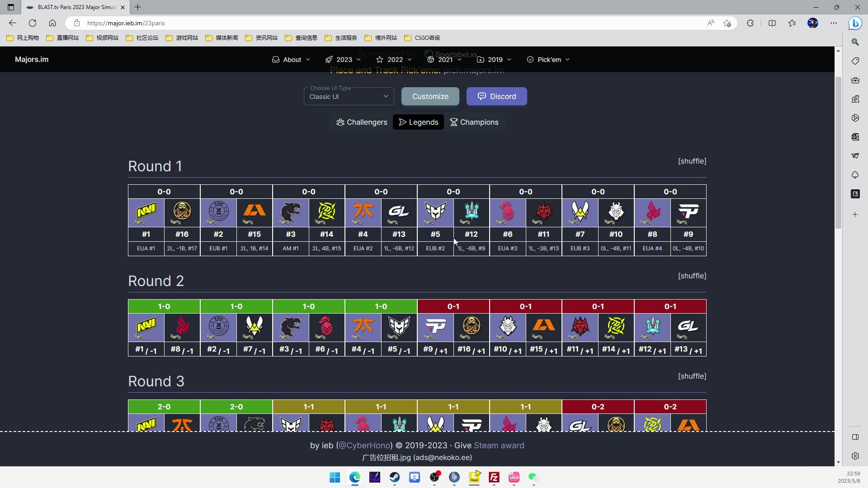Screen dimensions: 868x488
Task: Choose Heroic logo in Round 1
Action: click(435, 212)
